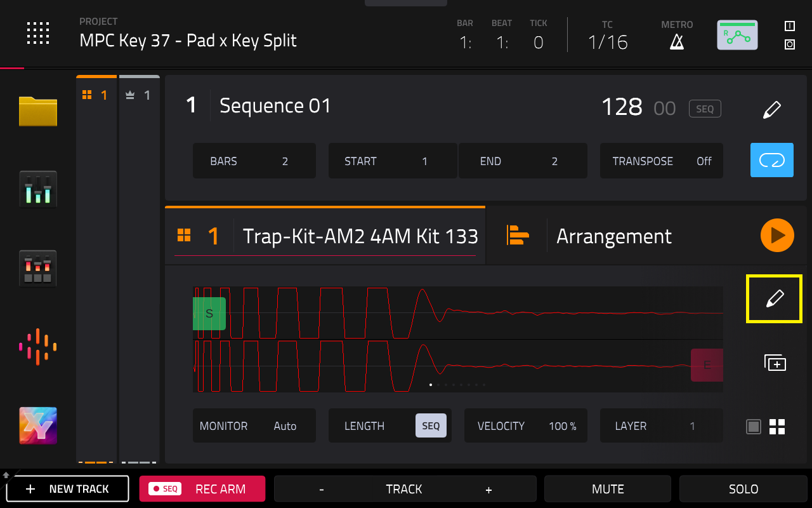Change the tempo value 128
Image resolution: width=812 pixels, height=508 pixels.
coord(622,107)
